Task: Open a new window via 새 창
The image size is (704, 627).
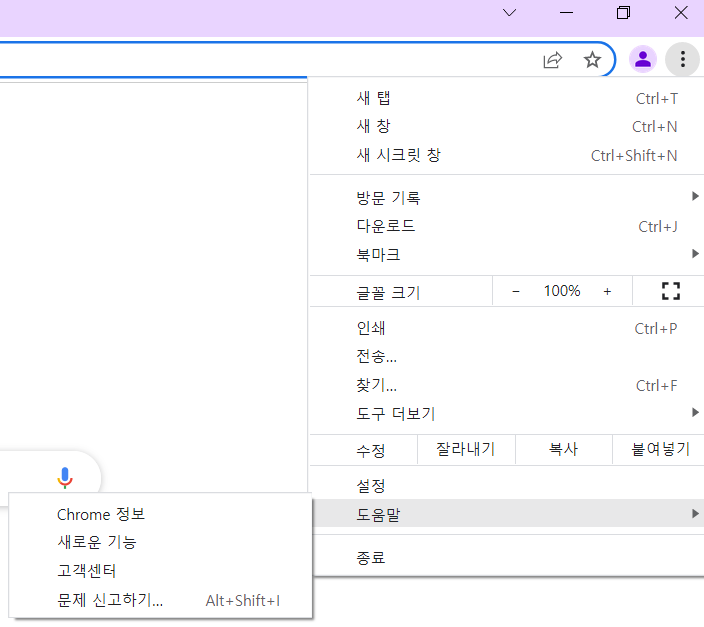Action: (x=507, y=127)
